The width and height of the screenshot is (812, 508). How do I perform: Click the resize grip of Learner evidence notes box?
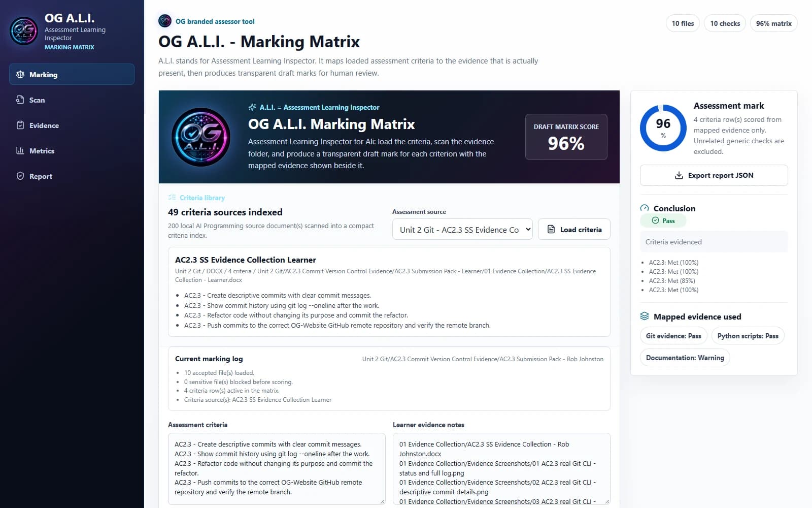click(607, 501)
